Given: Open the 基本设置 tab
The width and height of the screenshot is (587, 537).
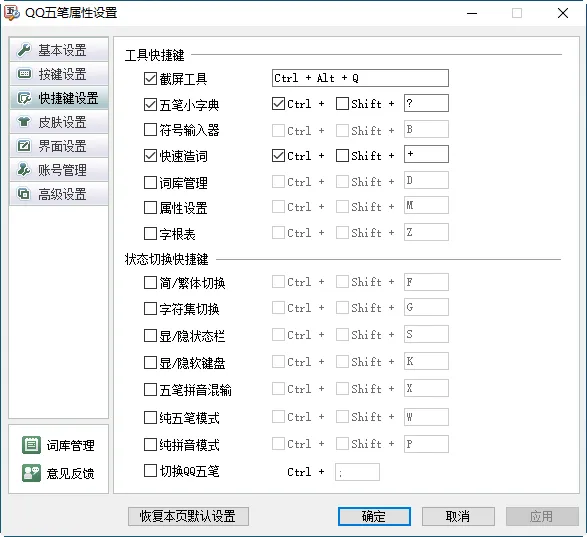Looking at the screenshot, I should tap(59, 50).
